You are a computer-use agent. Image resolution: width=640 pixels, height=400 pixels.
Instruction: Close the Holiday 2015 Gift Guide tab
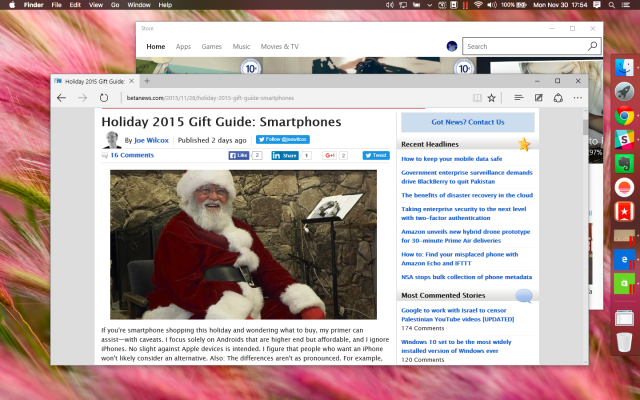[x=131, y=81]
